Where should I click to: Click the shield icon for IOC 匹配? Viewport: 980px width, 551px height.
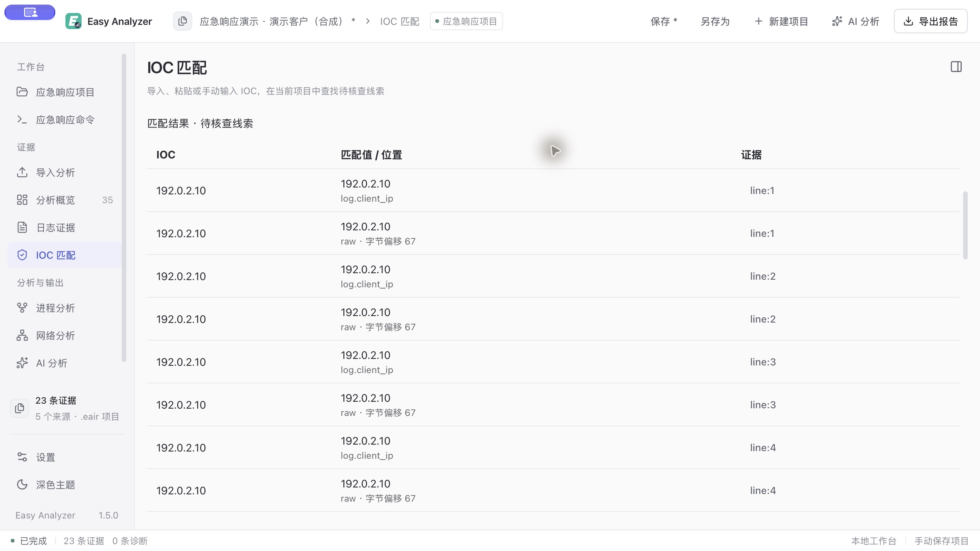pos(22,255)
